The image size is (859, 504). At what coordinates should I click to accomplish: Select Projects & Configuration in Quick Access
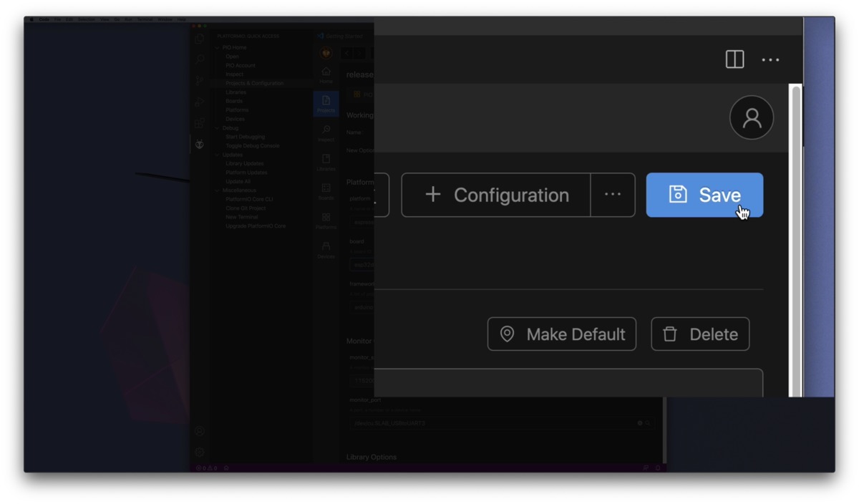pyautogui.click(x=255, y=83)
